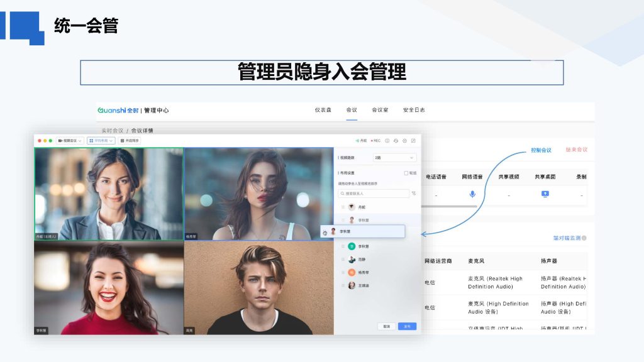Image resolution: width=644 pixels, height=362 pixels.
Task: Select the top-right video tile with blue border
Action: pos(258,194)
